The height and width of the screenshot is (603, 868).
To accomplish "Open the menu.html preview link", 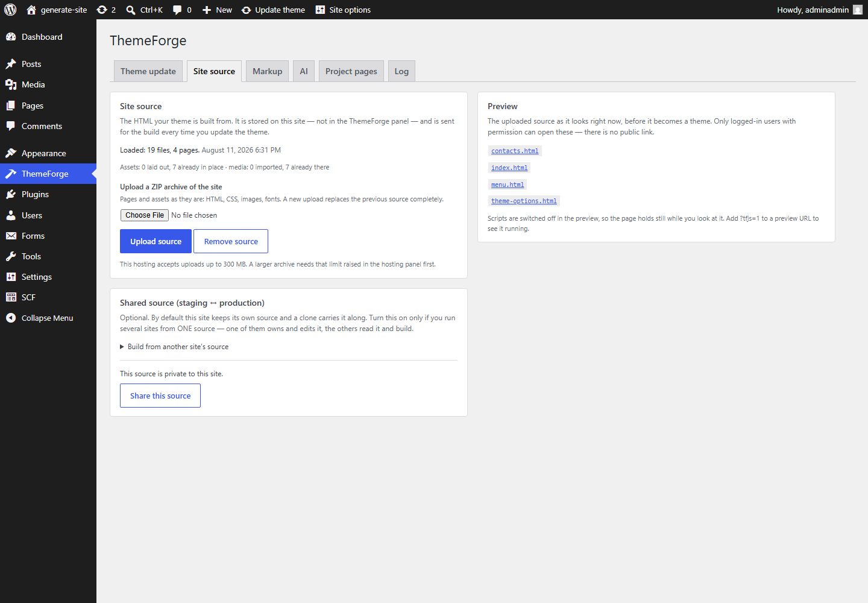I will click(508, 185).
